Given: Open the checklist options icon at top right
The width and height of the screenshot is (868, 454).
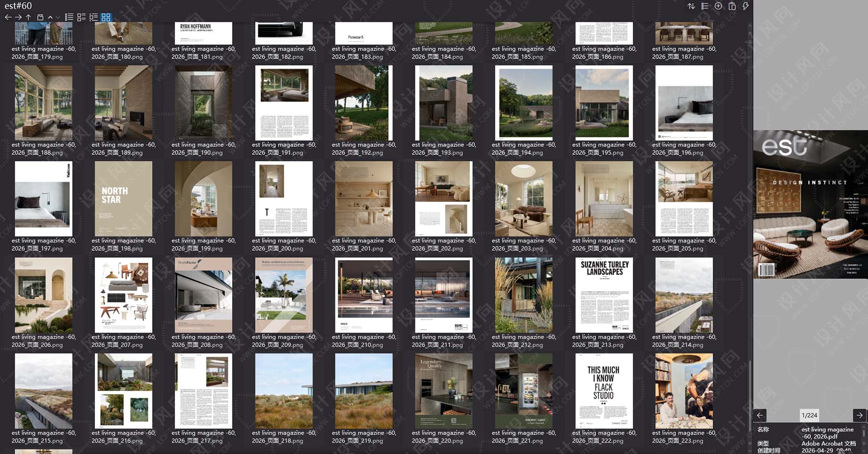Looking at the screenshot, I should (x=705, y=6).
